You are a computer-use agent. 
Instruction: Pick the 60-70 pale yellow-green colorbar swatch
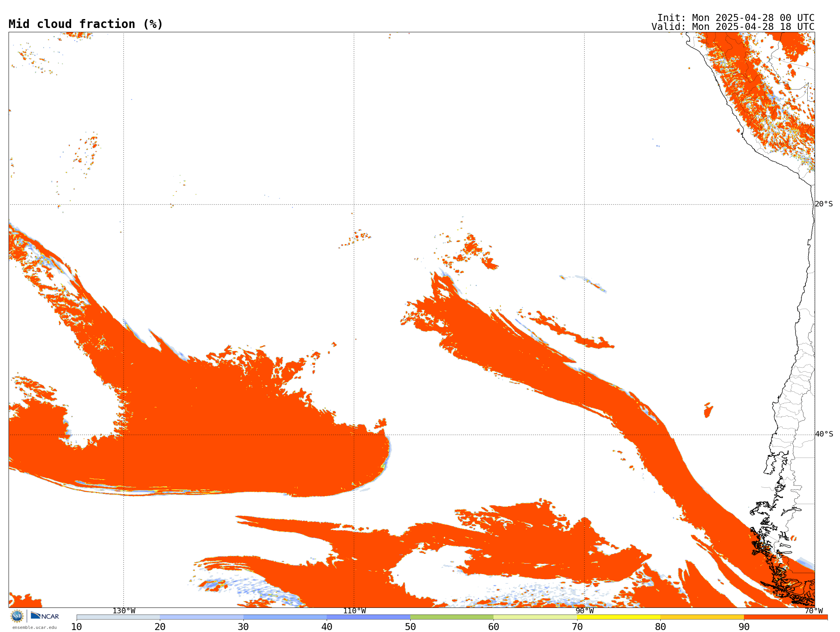(535, 617)
